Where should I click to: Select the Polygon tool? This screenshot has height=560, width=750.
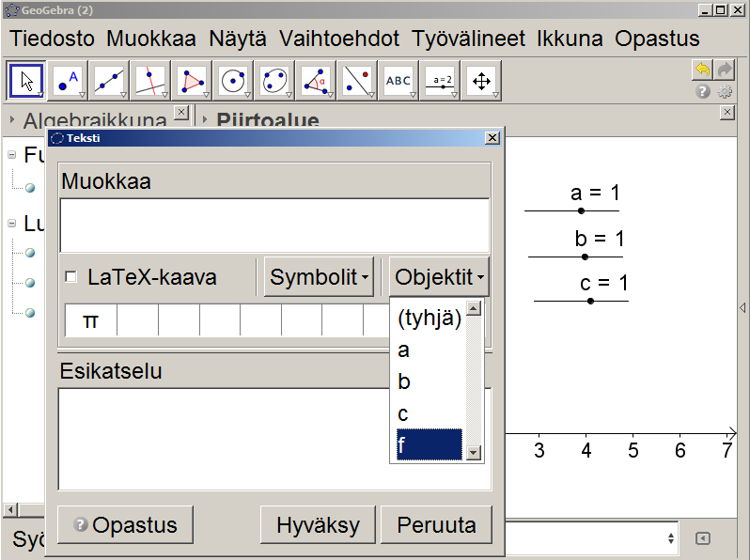pos(192,81)
